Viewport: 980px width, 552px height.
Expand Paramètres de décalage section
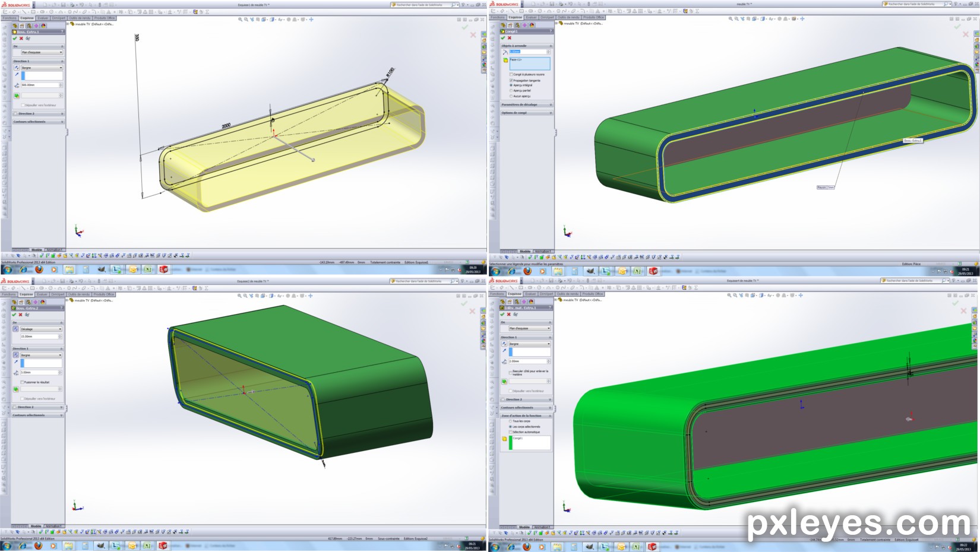(527, 104)
